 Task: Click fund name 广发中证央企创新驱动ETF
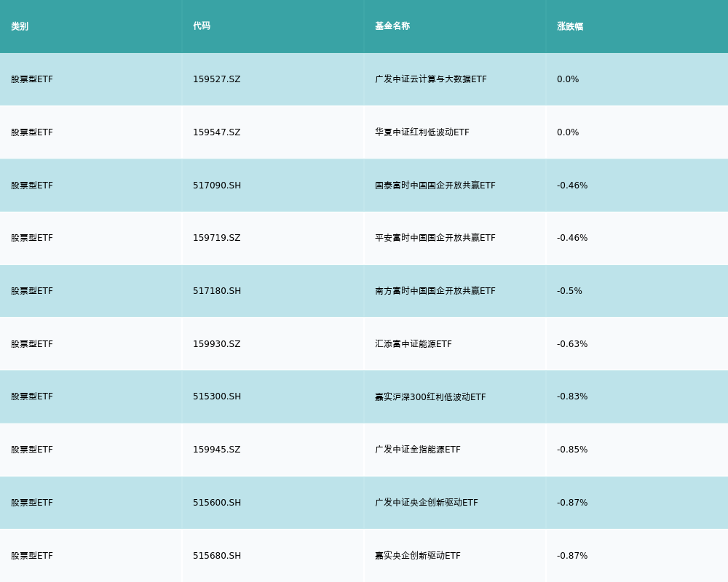point(426,503)
